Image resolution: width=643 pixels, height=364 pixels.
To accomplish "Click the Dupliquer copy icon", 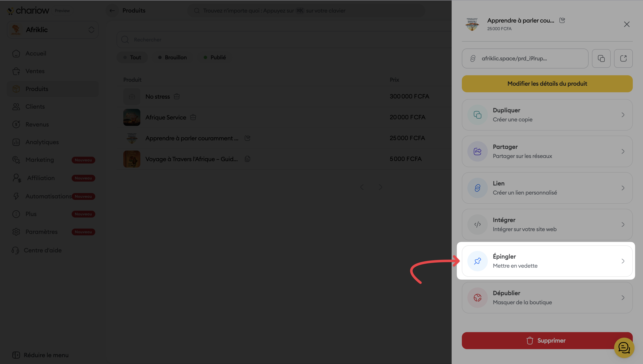I will pos(477,115).
